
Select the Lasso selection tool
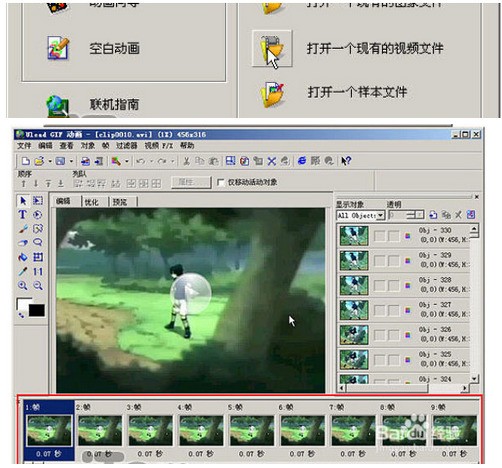[38, 243]
